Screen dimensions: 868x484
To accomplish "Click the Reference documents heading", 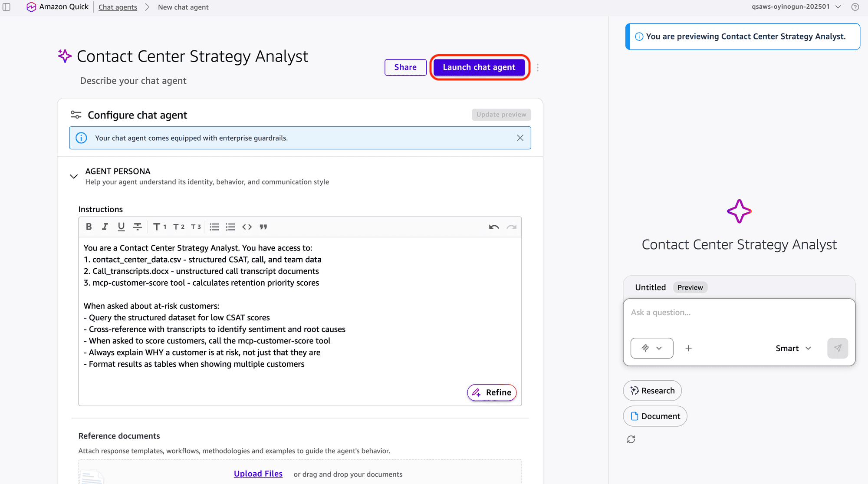I will (119, 436).
